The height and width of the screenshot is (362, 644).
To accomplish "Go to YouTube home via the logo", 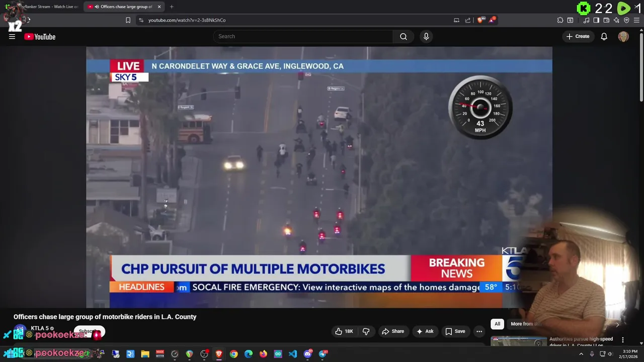I will pos(40,36).
